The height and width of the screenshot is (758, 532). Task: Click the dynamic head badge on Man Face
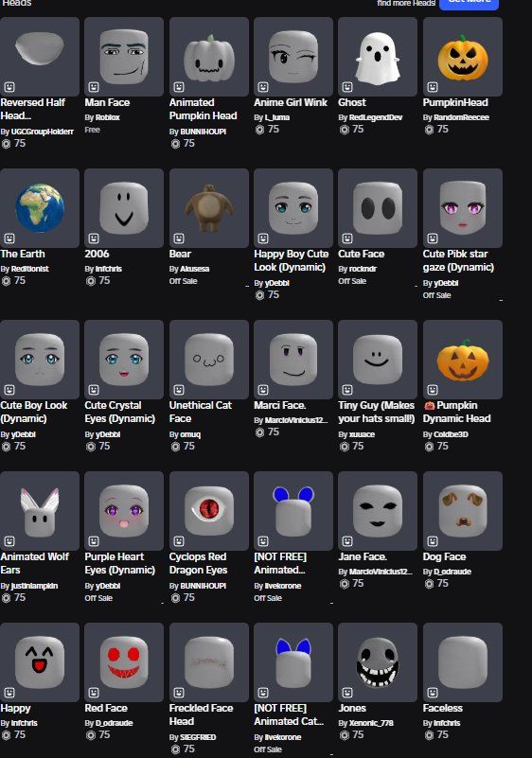click(x=94, y=87)
